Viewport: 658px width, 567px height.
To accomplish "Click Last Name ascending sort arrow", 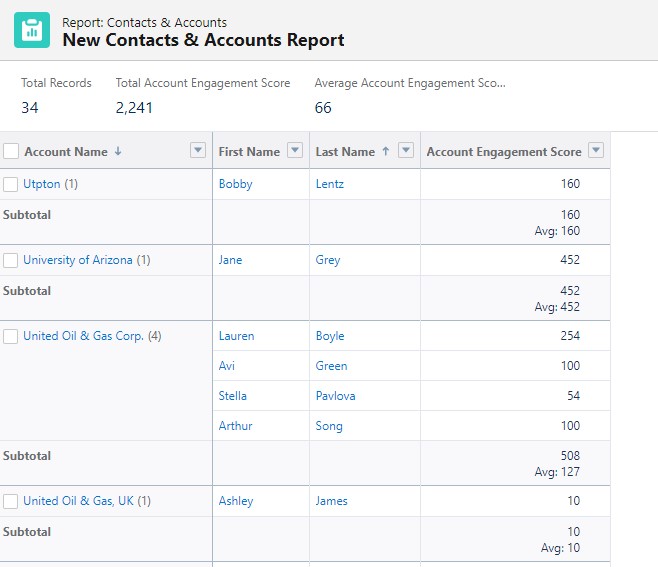I will click(386, 151).
